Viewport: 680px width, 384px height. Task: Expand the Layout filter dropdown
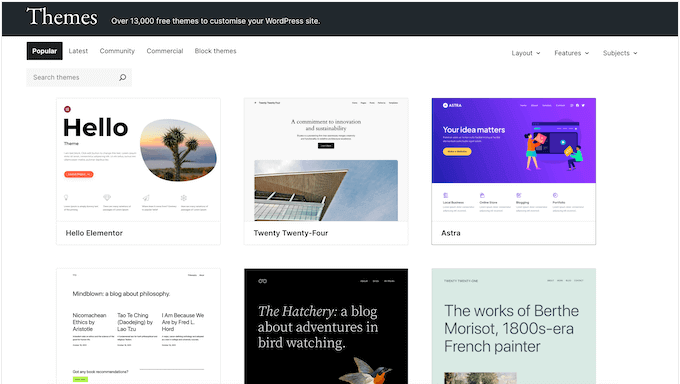tap(526, 53)
